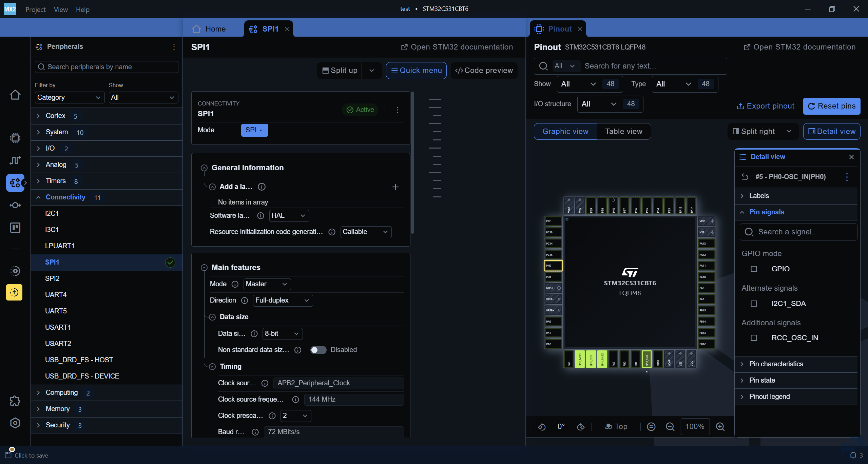Open the Project menu
Image resolution: width=868 pixels, height=464 pixels.
tap(35, 9)
